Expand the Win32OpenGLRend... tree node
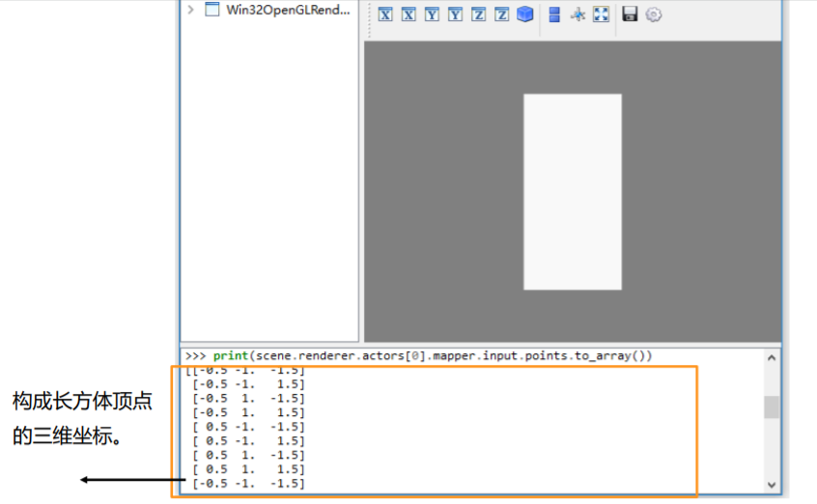The width and height of the screenshot is (817, 504). 190,10
